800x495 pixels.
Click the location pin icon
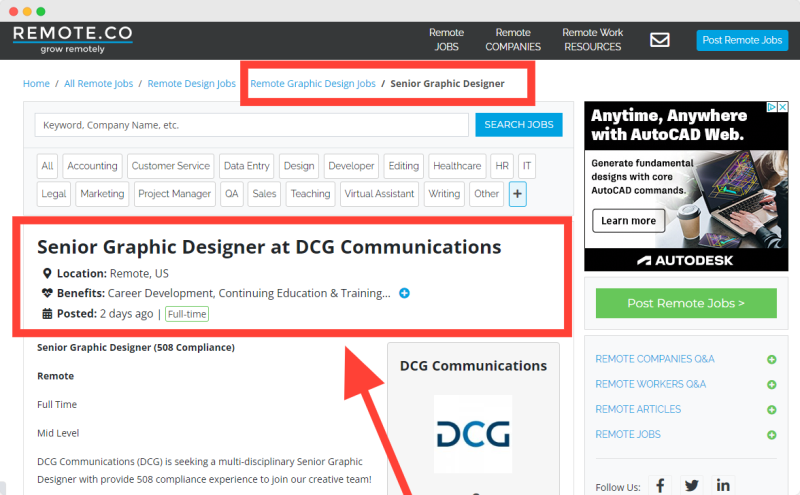47,274
